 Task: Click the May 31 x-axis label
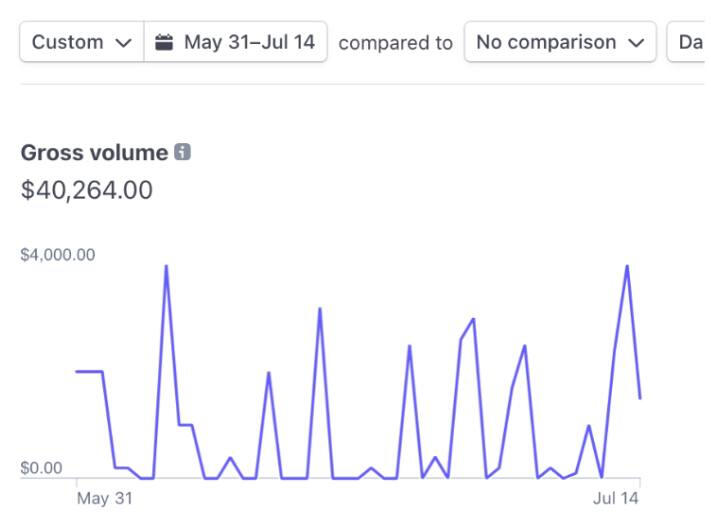104,498
